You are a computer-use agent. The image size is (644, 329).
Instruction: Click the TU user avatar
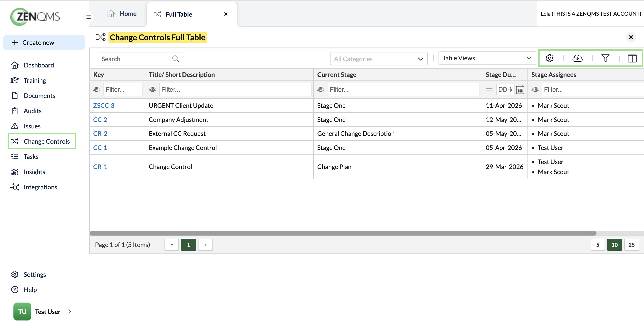pos(22,312)
